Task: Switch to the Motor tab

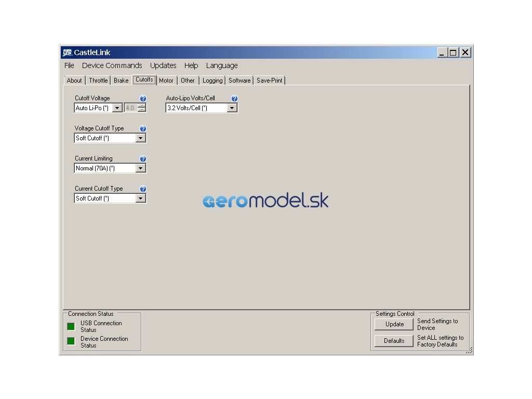Action: pyautogui.click(x=166, y=81)
